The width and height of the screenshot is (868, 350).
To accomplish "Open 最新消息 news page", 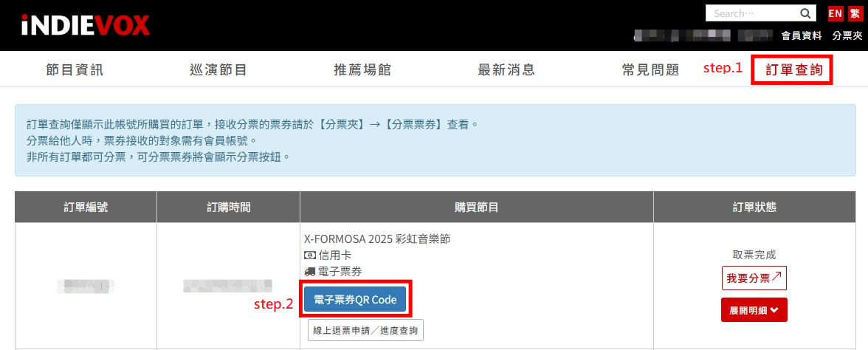I will (506, 69).
